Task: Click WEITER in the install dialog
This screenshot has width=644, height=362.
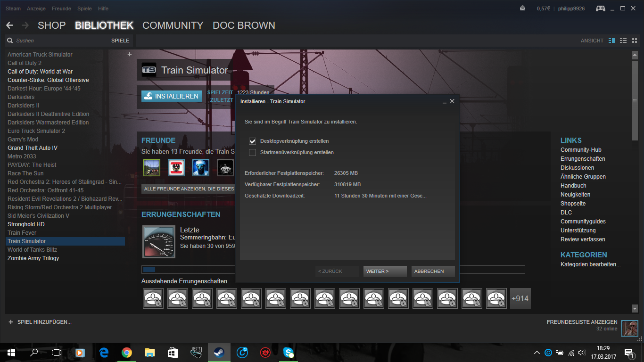Action: tap(385, 271)
